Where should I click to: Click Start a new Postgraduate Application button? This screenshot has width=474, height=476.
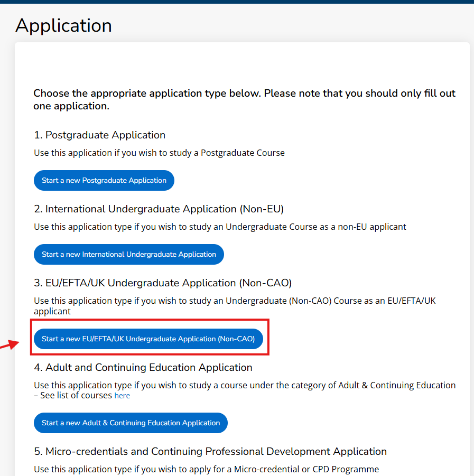pos(104,180)
